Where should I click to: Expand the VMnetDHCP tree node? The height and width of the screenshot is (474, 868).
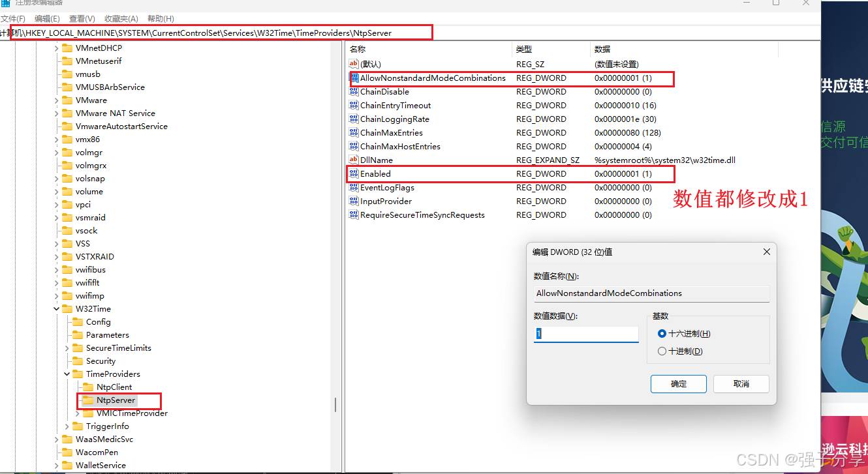[x=57, y=48]
